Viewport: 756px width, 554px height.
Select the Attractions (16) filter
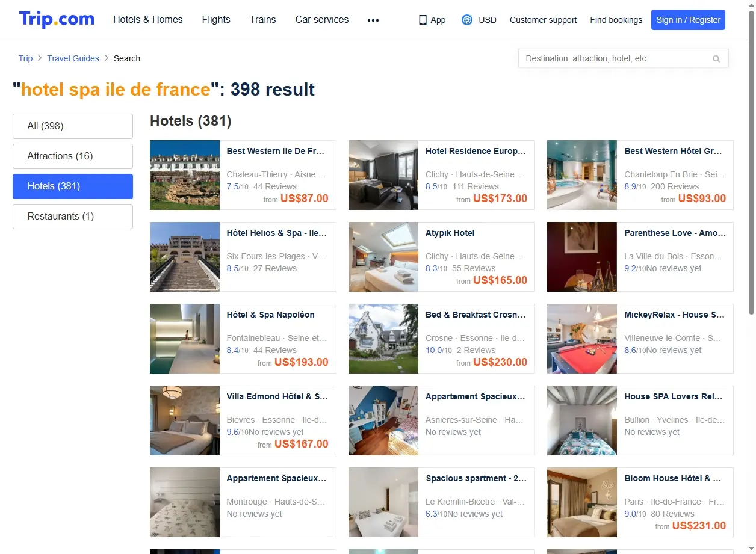[x=73, y=156]
